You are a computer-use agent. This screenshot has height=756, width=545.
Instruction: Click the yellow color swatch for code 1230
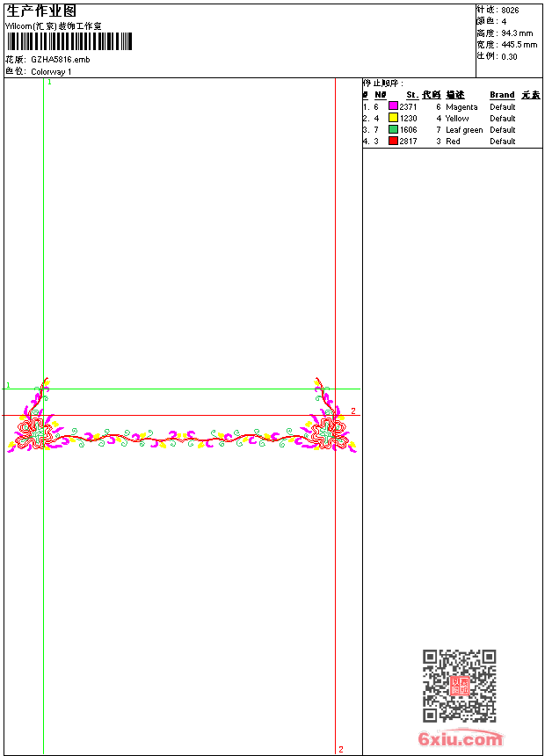click(x=393, y=118)
